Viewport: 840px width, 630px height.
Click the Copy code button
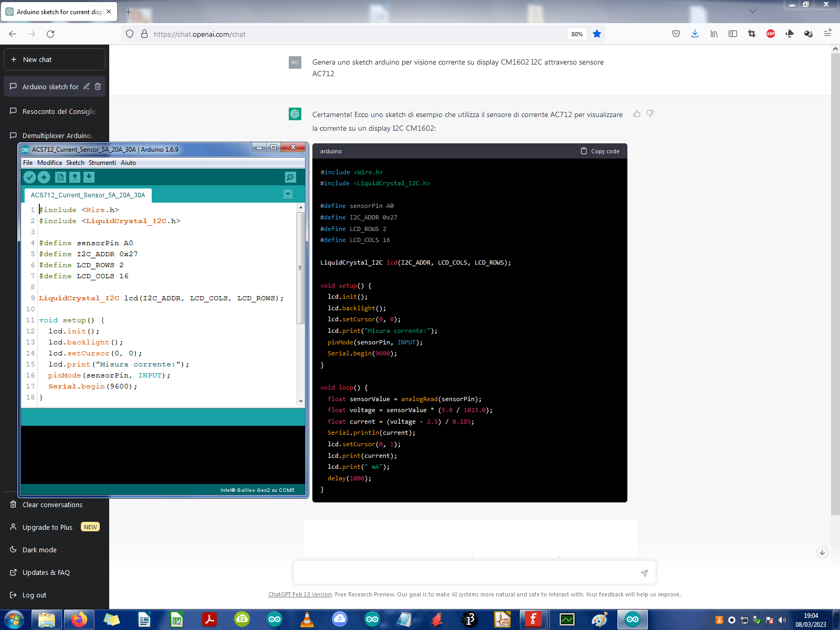(600, 151)
